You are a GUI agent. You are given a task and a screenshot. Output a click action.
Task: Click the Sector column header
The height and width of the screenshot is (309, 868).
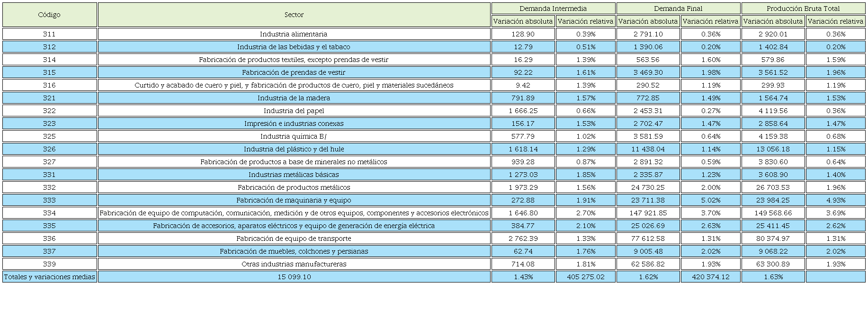(x=294, y=15)
